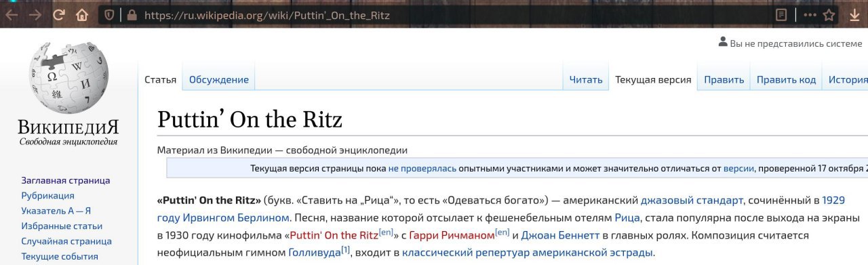Open the Обсуждение tab

(219, 79)
